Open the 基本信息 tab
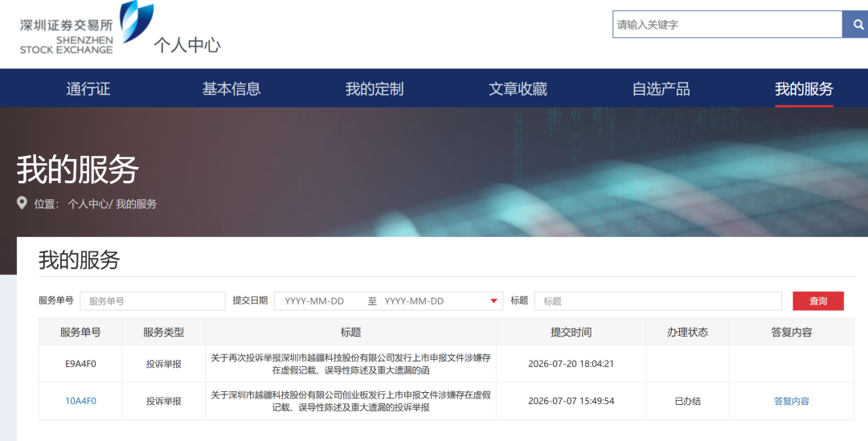Viewport: 868px width, 441px height. click(231, 88)
